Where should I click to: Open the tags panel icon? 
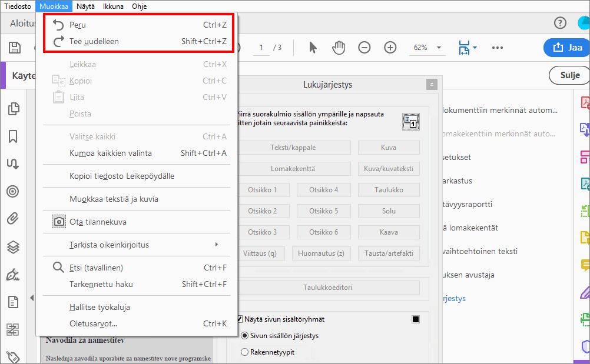[13, 357]
